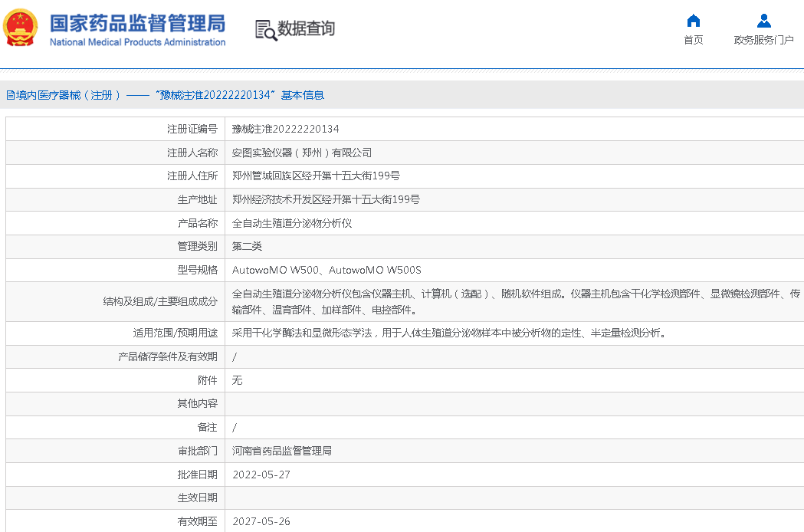Click the 注册人名称 label
The height and width of the screenshot is (532, 804).
coord(192,153)
